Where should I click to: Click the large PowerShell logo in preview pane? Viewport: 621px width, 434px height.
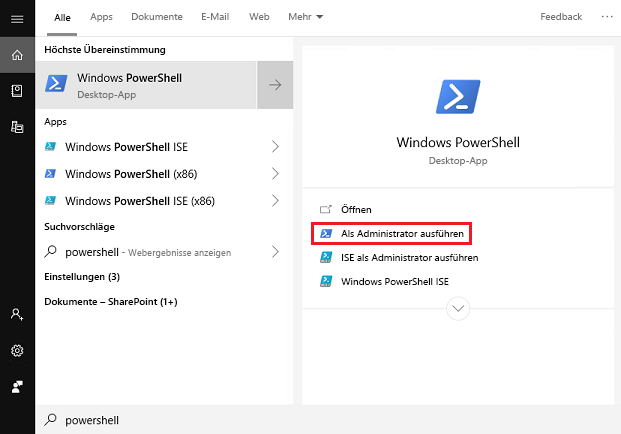coord(458,97)
